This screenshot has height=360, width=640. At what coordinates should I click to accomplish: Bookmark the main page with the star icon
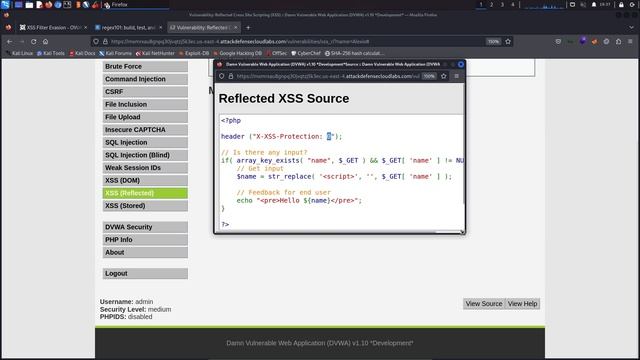(x=508, y=42)
